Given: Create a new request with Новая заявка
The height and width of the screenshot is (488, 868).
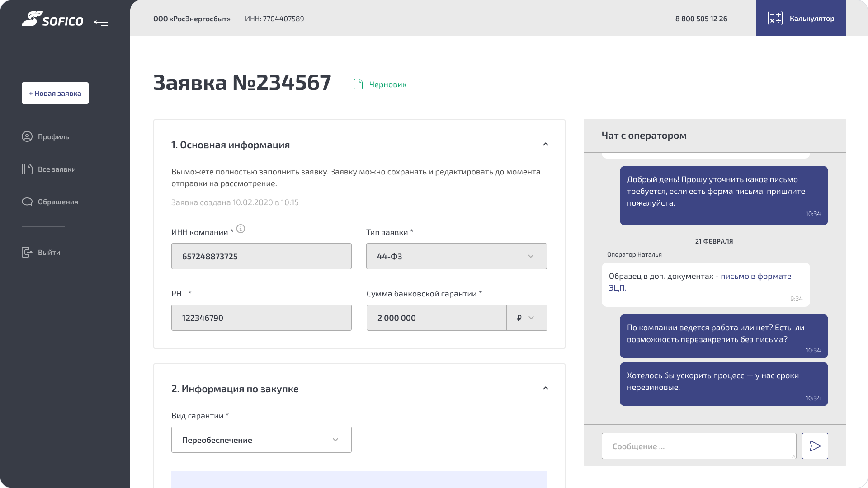Looking at the screenshot, I should coord(55,93).
